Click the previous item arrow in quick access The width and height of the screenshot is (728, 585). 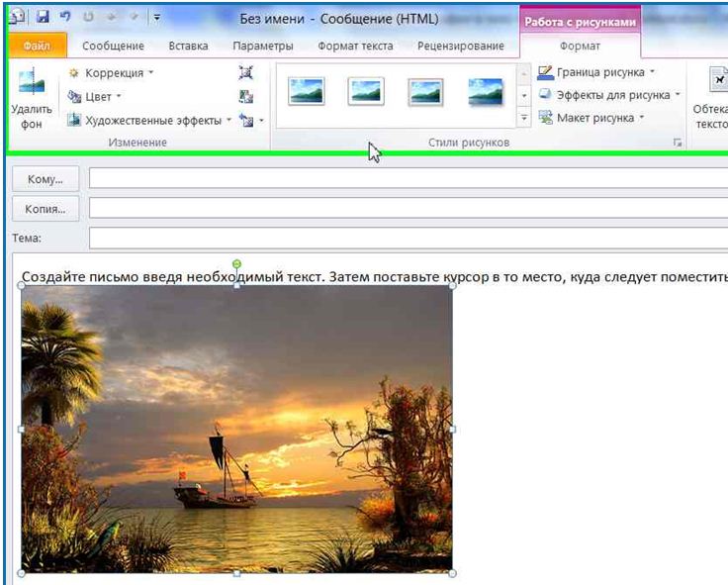pyautogui.click(x=112, y=17)
